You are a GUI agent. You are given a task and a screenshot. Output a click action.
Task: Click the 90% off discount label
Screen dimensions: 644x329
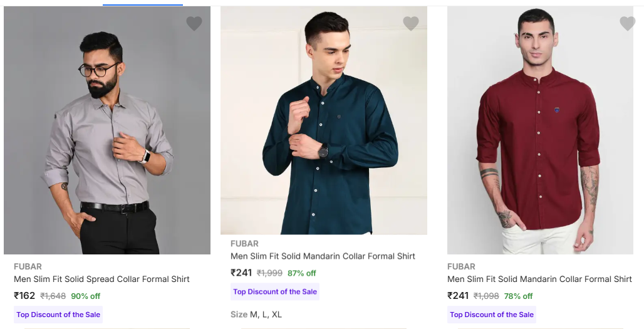pos(86,296)
